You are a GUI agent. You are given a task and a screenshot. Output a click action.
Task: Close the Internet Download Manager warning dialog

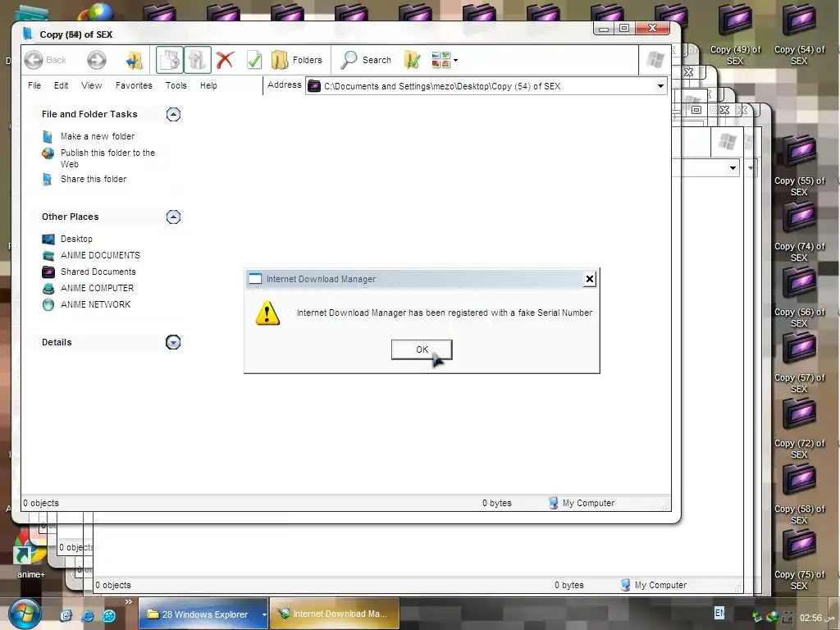589,279
